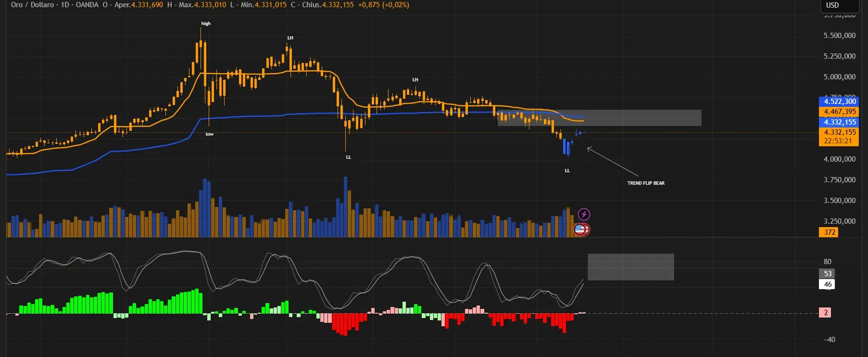868x357 pixels.
Task: Click the blue 4.522,300 price label
Action: click(839, 102)
